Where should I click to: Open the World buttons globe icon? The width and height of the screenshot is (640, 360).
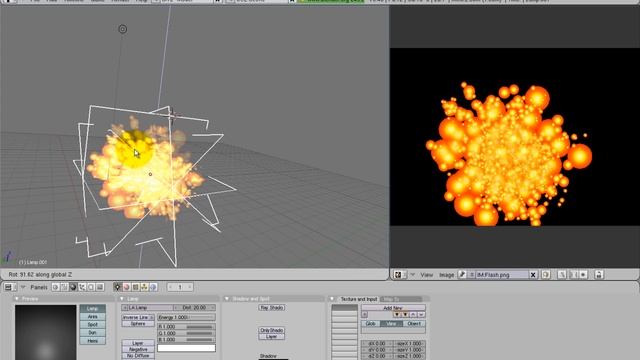point(153,287)
